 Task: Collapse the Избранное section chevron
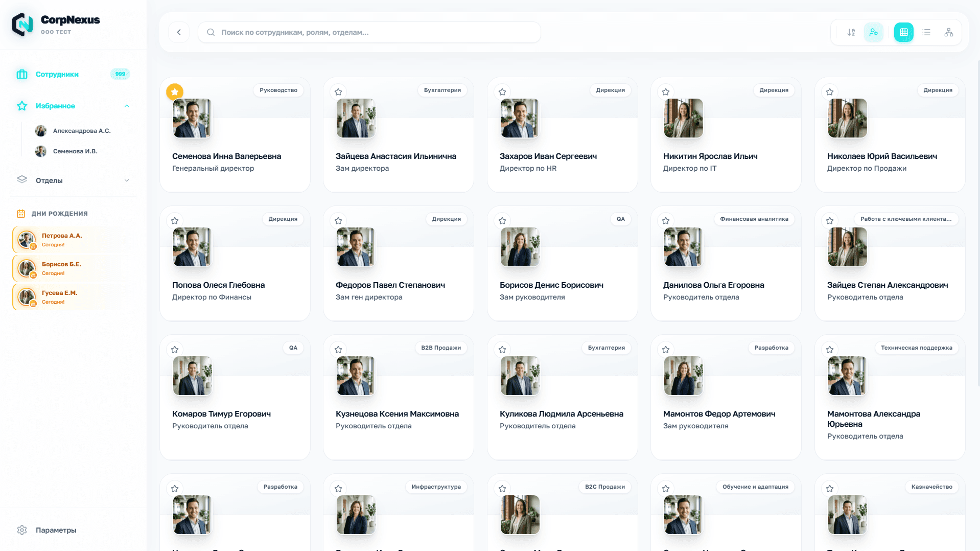127,106
